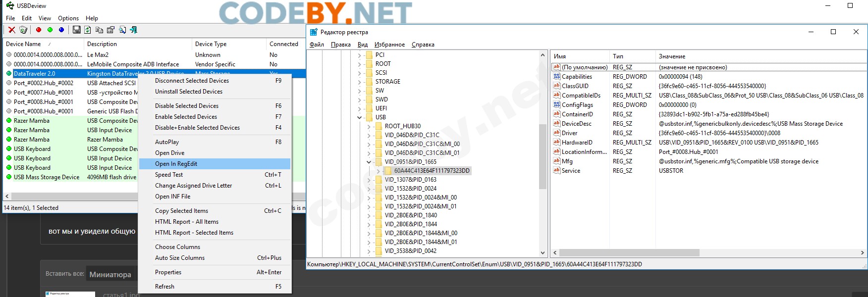Expand the VID_1307&PID_0163 key

(x=369, y=180)
